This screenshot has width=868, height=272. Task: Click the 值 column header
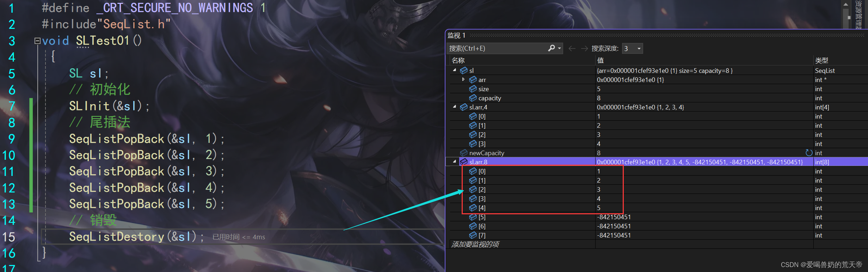[601, 60]
